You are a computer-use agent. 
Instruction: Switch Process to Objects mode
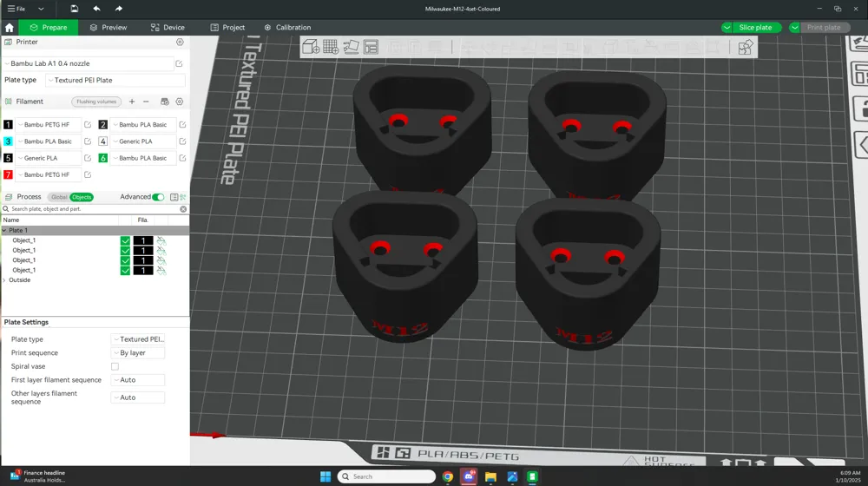tap(82, 197)
